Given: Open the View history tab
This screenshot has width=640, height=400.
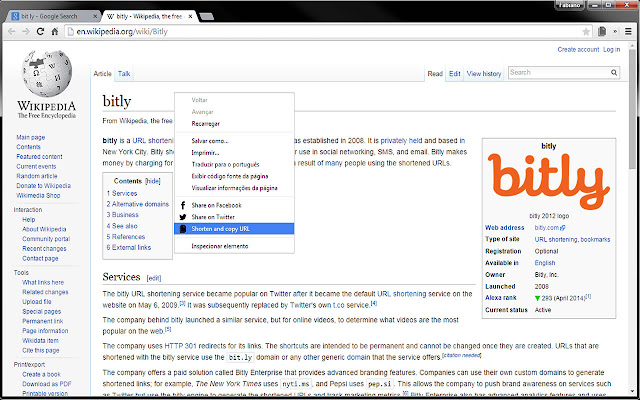Looking at the screenshot, I should pos(484,74).
